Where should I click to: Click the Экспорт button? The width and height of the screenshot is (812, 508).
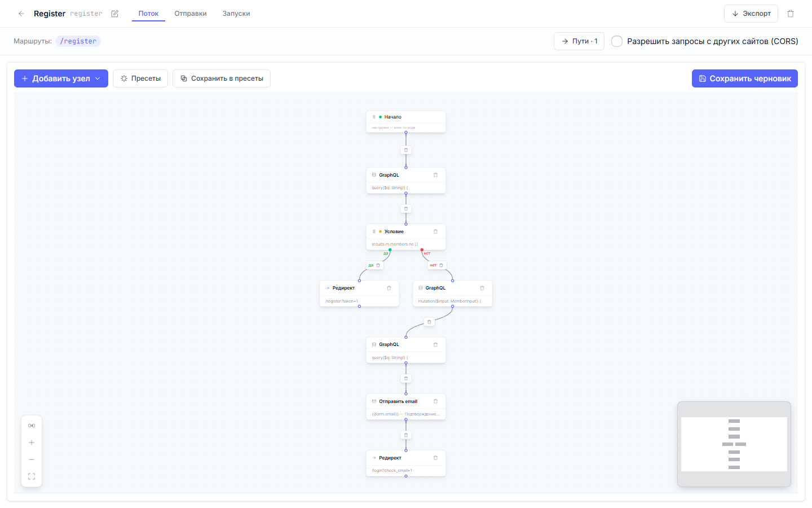click(x=751, y=14)
